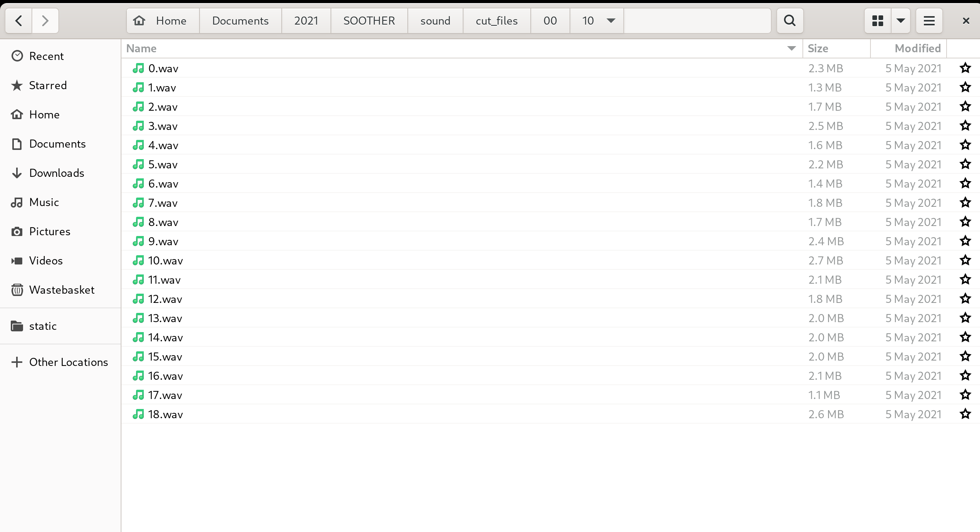Navigate to SOOTHER in the breadcrumb path

pos(369,20)
